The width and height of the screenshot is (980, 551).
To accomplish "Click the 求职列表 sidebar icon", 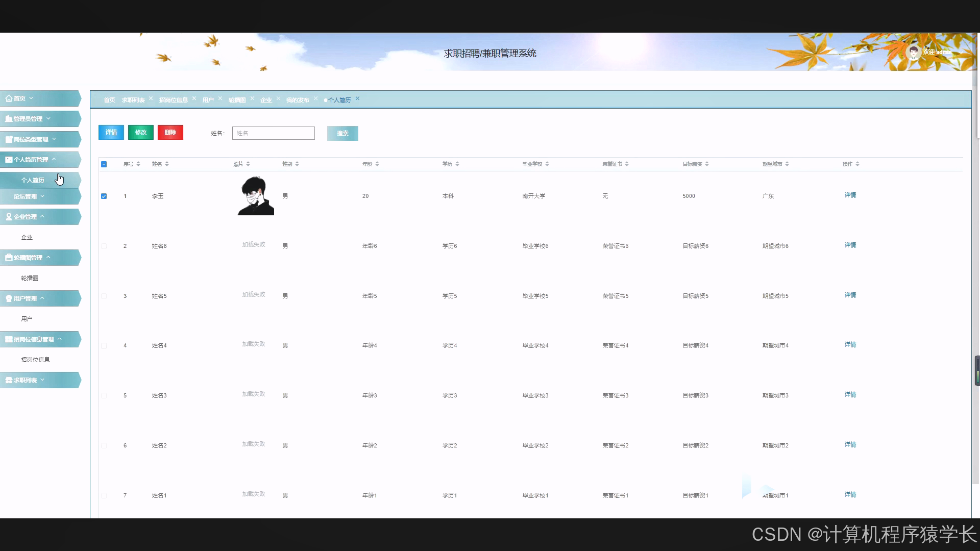I will coord(9,380).
